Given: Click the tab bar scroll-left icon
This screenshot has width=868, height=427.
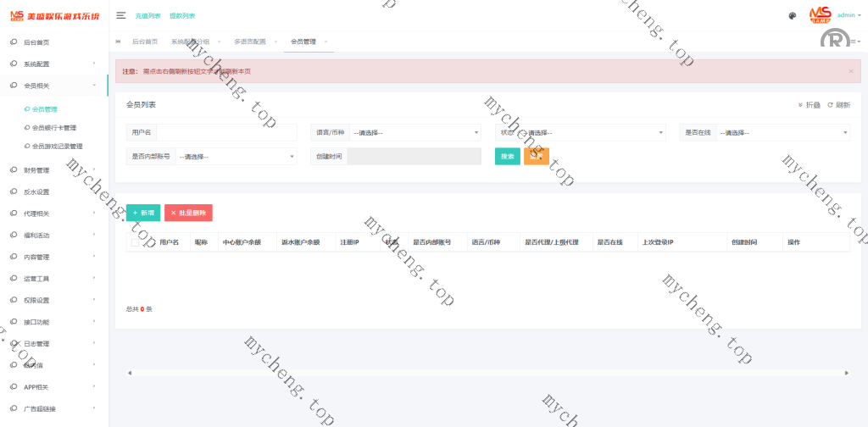Looking at the screenshot, I should 118,41.
